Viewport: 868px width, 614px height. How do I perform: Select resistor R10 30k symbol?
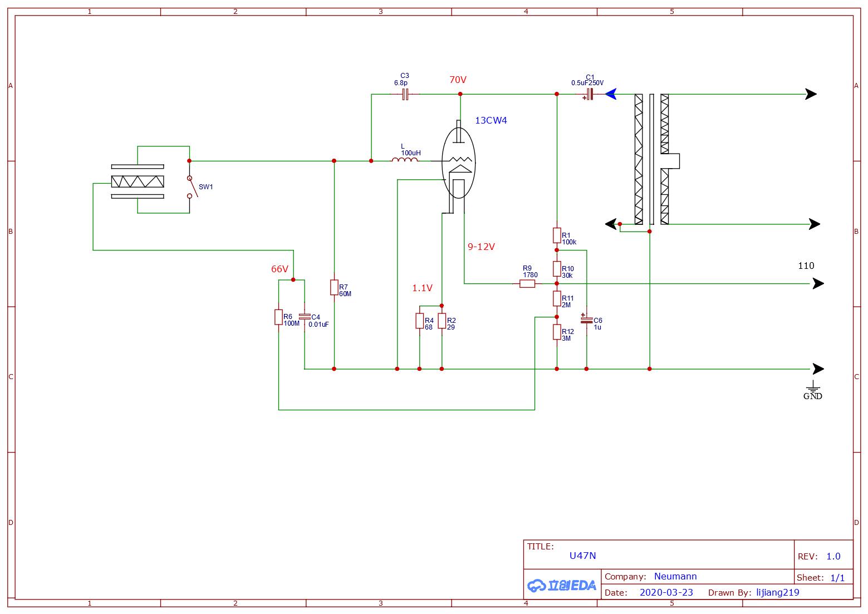coord(557,269)
